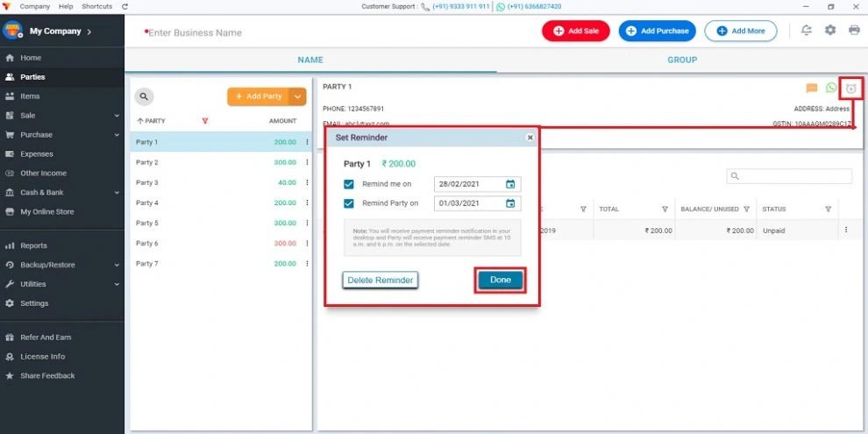The width and height of the screenshot is (868, 434).
Task: Uncheck the Remind me on checkbox
Action: (349, 184)
